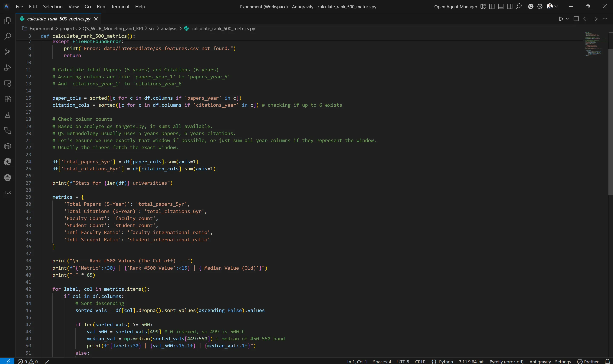Screen dimensions: 613x364
Task: Close the calculate_rank_500_metrics.py tab
Action: [x=96, y=19]
